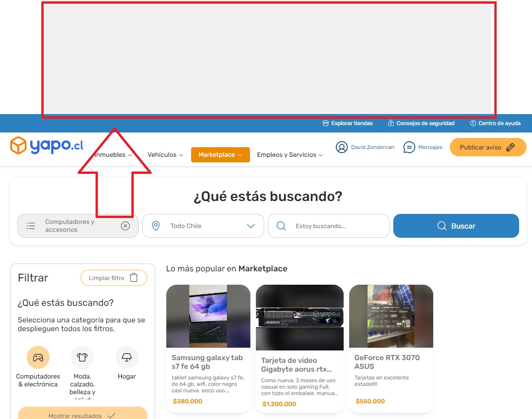This screenshot has height=419, width=532.
Task: Click the Mostrar resultados button
Action: pyautogui.click(x=83, y=415)
